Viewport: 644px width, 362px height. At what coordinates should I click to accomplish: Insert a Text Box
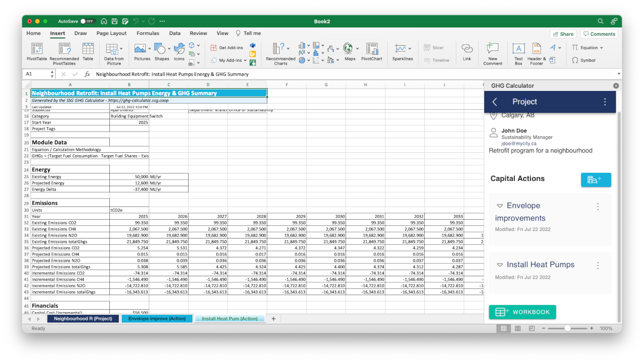[x=519, y=53]
